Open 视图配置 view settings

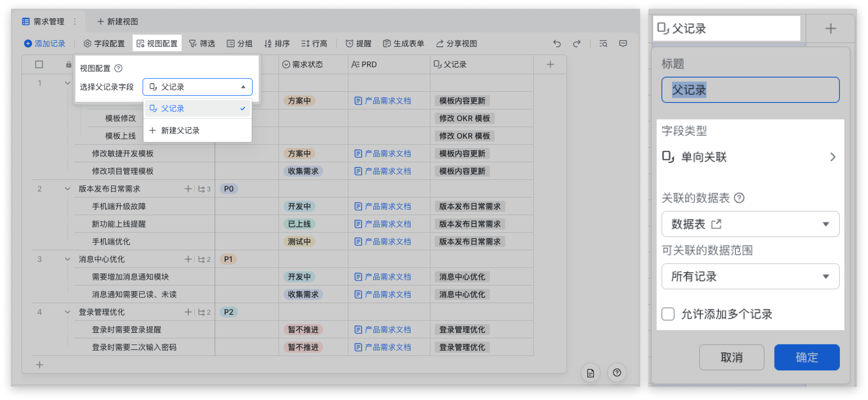(157, 43)
